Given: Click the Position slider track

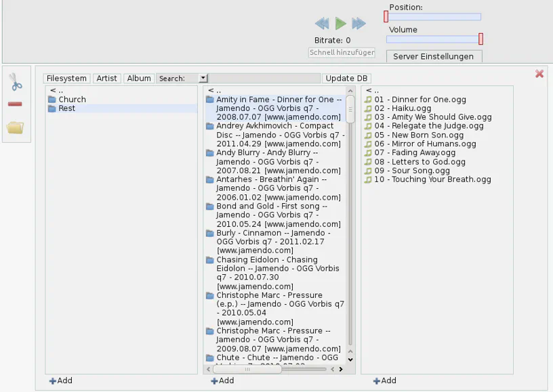Looking at the screenshot, I should pos(434,16).
